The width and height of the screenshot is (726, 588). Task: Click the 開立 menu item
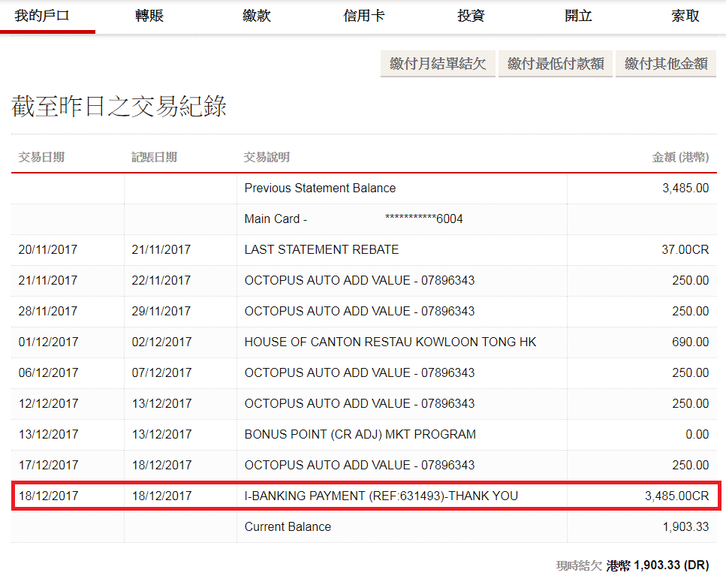(578, 16)
